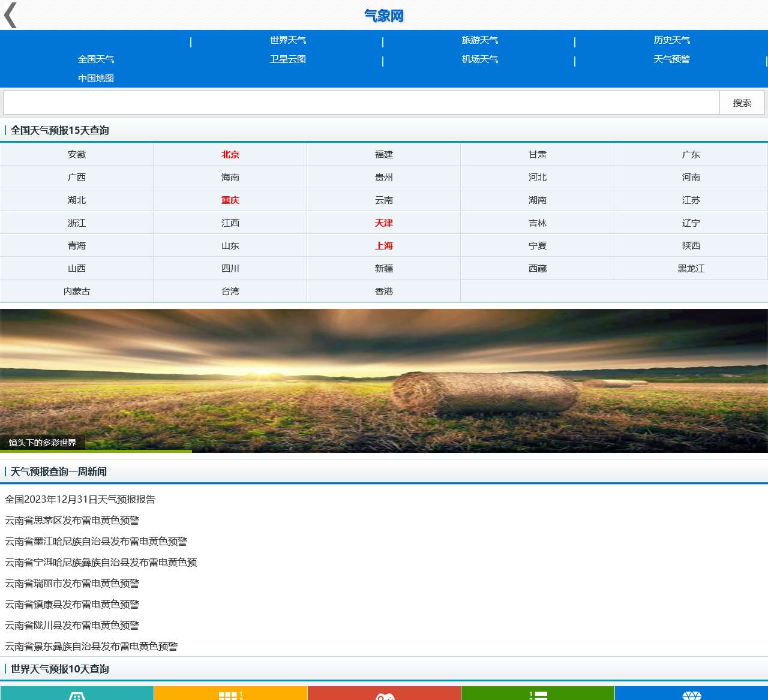Open the 卫星云图 menu item
Viewport: 768px width, 700px height.
pos(288,59)
